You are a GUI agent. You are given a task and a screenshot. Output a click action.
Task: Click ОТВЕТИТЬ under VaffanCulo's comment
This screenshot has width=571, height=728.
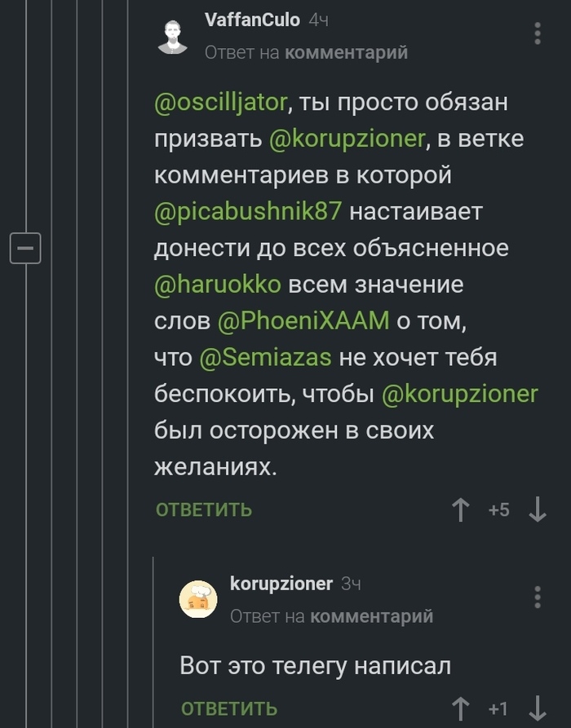pyautogui.click(x=204, y=510)
